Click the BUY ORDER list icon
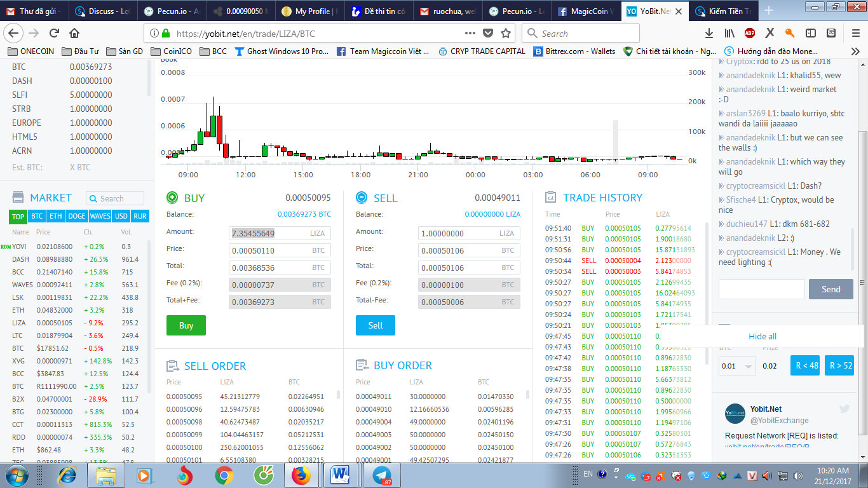This screenshot has width=868, height=488. click(362, 365)
